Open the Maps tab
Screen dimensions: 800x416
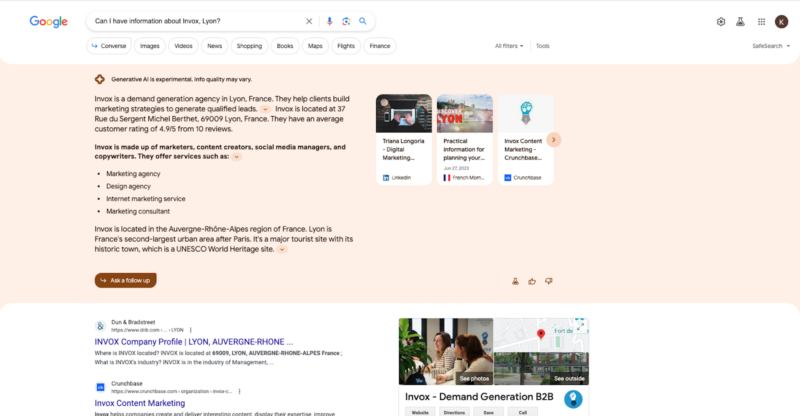tap(315, 46)
